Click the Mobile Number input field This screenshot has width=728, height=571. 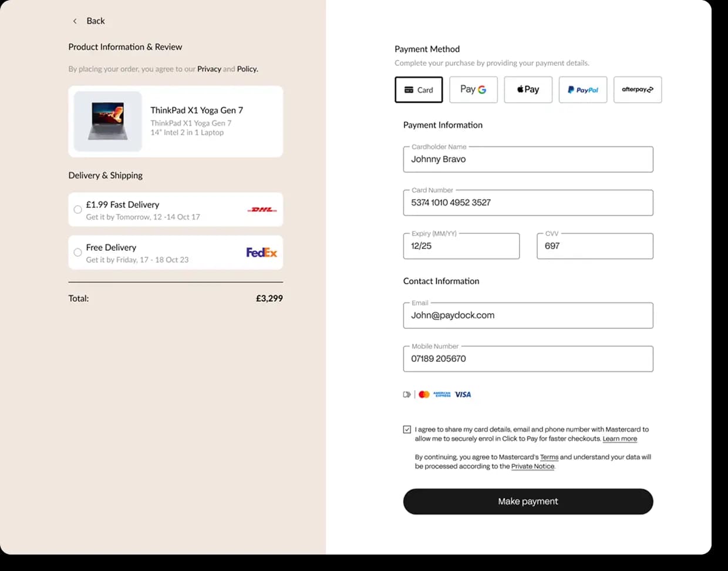(x=528, y=359)
